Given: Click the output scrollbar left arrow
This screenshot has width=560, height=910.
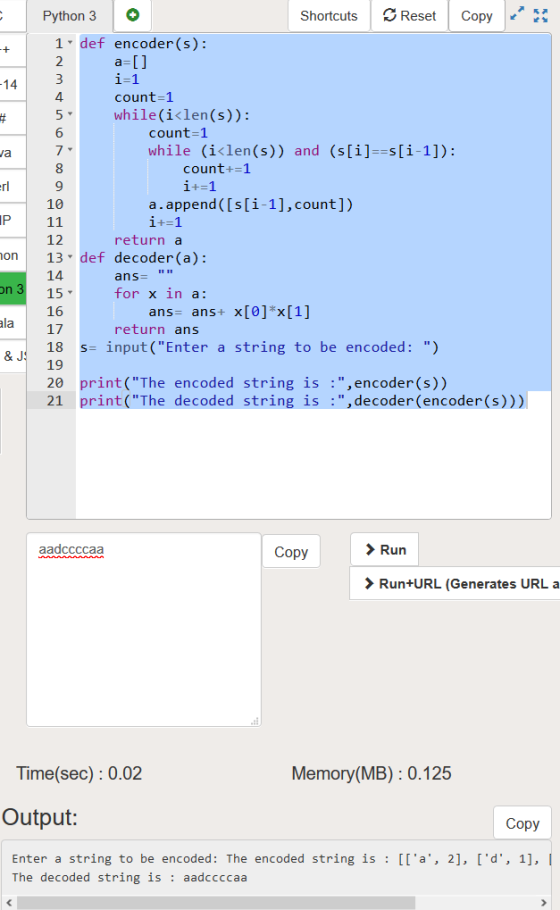Looking at the screenshot, I should pos(9,903).
